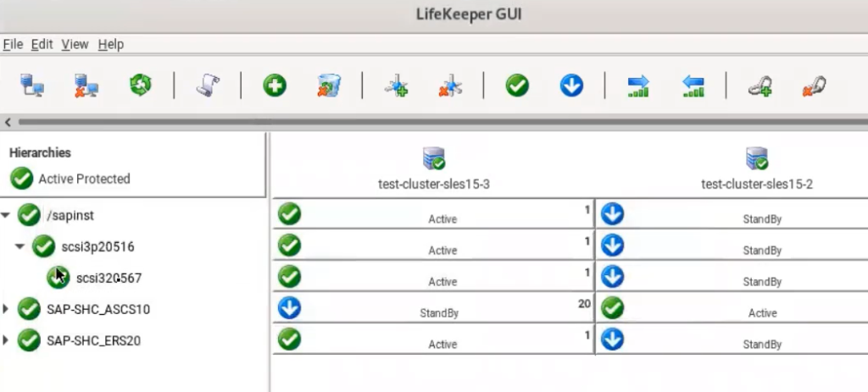Click the Delete Comm Path icon
Viewport: 868px width, 392px height.
(x=450, y=86)
